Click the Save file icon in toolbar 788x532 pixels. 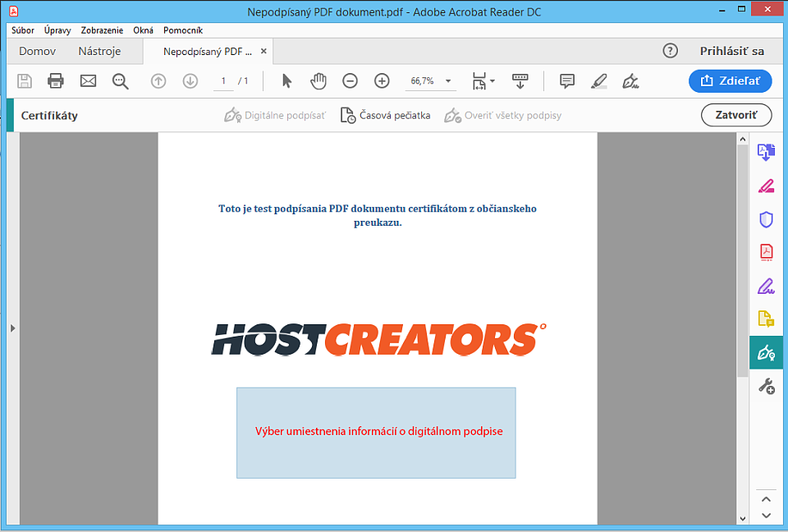(x=24, y=81)
